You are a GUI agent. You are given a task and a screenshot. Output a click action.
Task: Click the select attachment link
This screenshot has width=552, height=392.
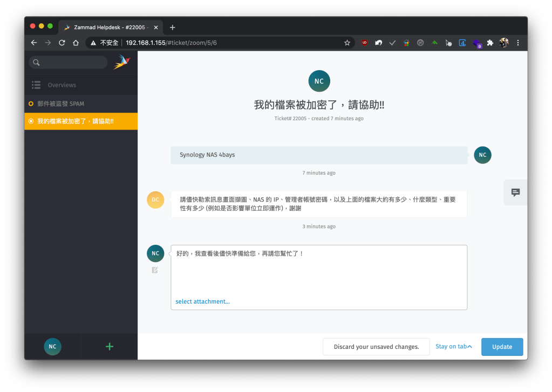point(202,301)
